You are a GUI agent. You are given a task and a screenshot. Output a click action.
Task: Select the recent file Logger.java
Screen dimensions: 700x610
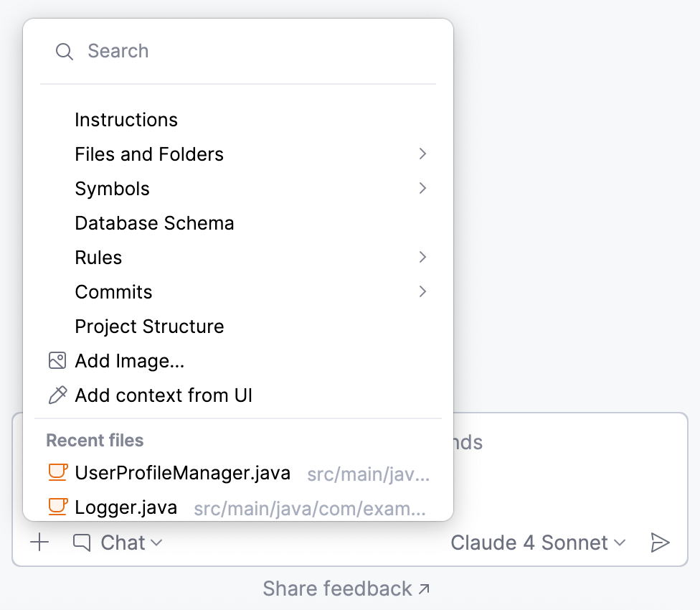pos(126,507)
